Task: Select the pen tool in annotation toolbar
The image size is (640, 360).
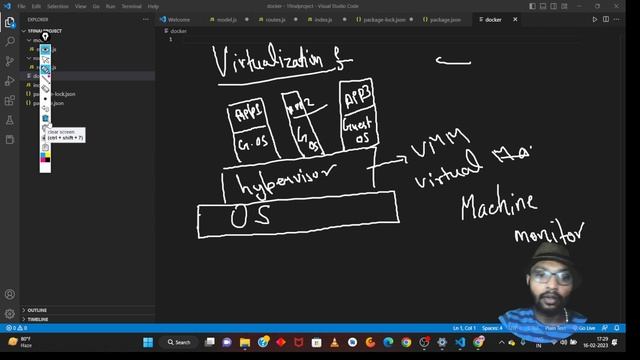Action: click(x=45, y=69)
